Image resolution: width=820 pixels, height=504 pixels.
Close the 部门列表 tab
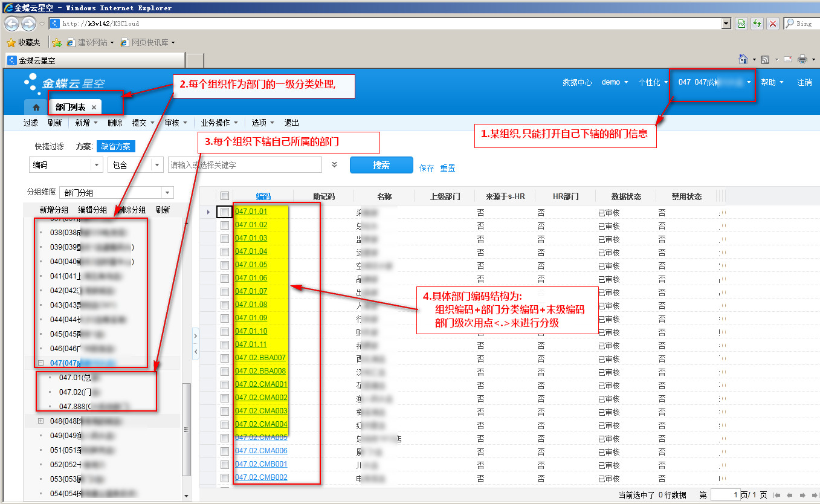pyautogui.click(x=94, y=107)
